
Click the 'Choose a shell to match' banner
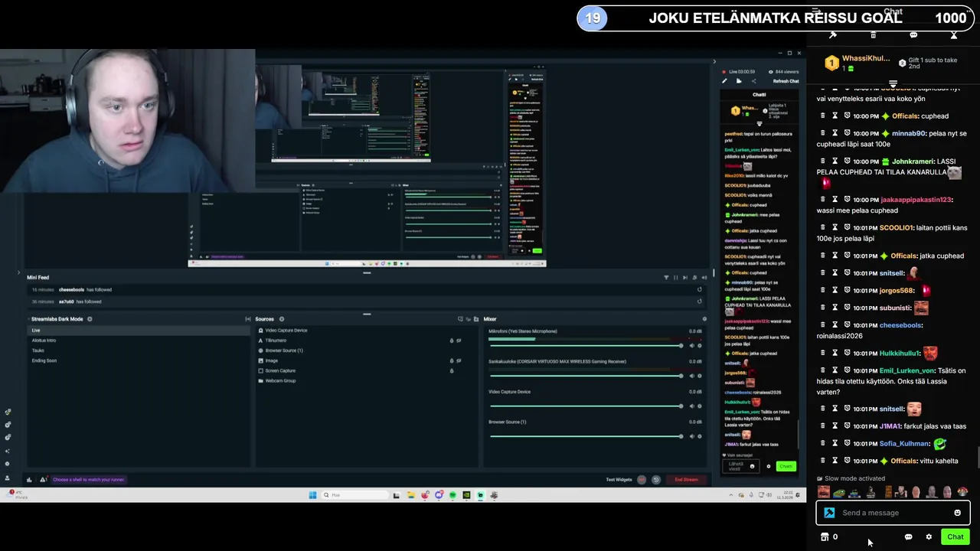[89, 480]
